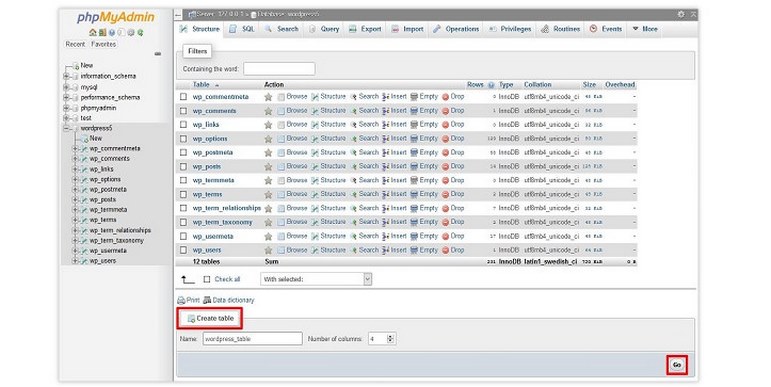
Task: Click the wp_users table icon in sidebar
Action: [84, 261]
